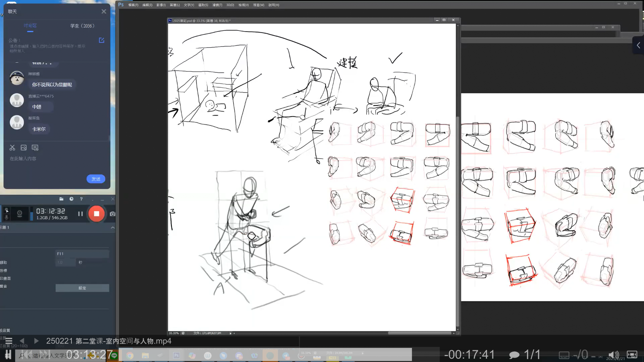Open the recorder help question mark icon
Viewport: 644px width, 362px height.
(x=81, y=199)
